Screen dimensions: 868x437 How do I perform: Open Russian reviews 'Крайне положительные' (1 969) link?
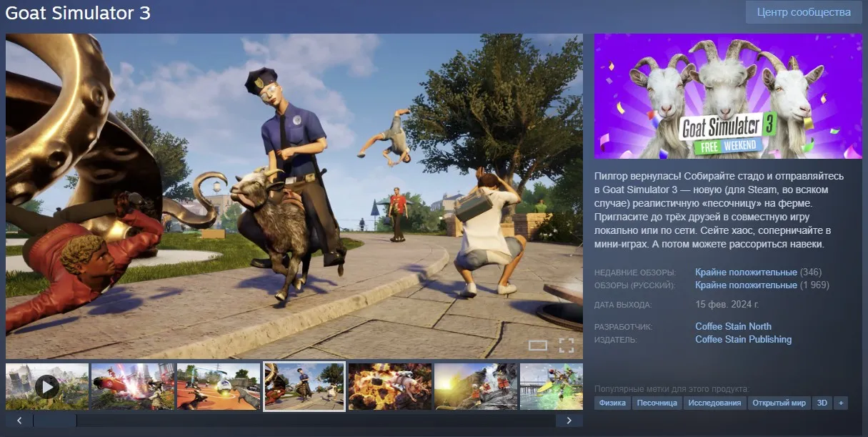[746, 285]
